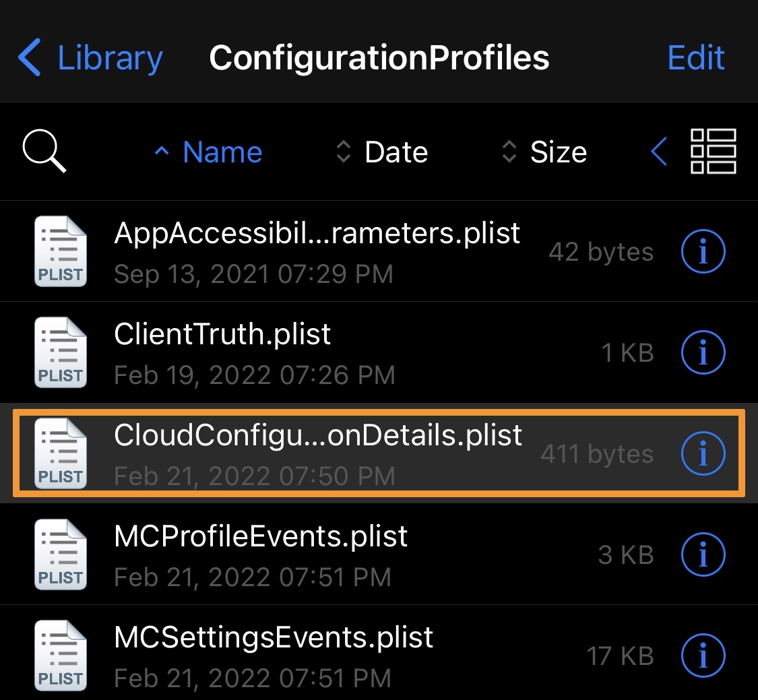
Task: Show info for ClientTruth.plist
Action: pos(703,352)
